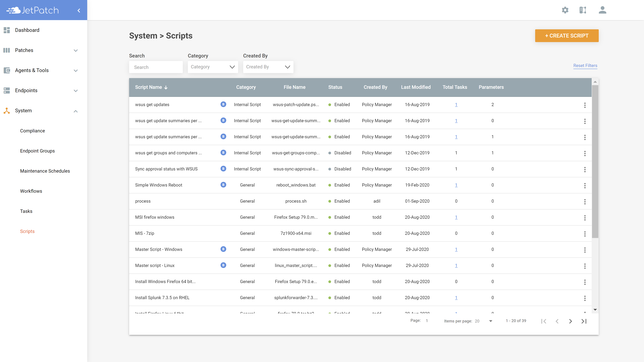The image size is (644, 362).
Task: Collapse the sidebar with the left chevron
Action: click(x=79, y=11)
